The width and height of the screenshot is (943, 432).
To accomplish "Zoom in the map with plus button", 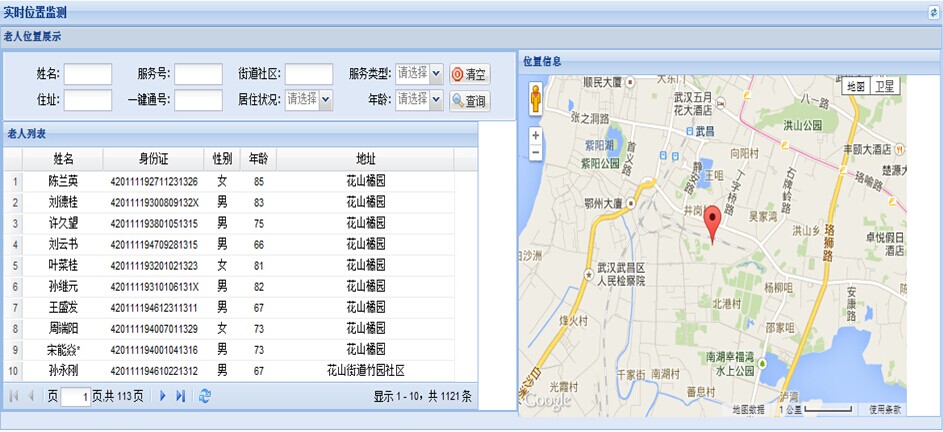I will (x=536, y=135).
